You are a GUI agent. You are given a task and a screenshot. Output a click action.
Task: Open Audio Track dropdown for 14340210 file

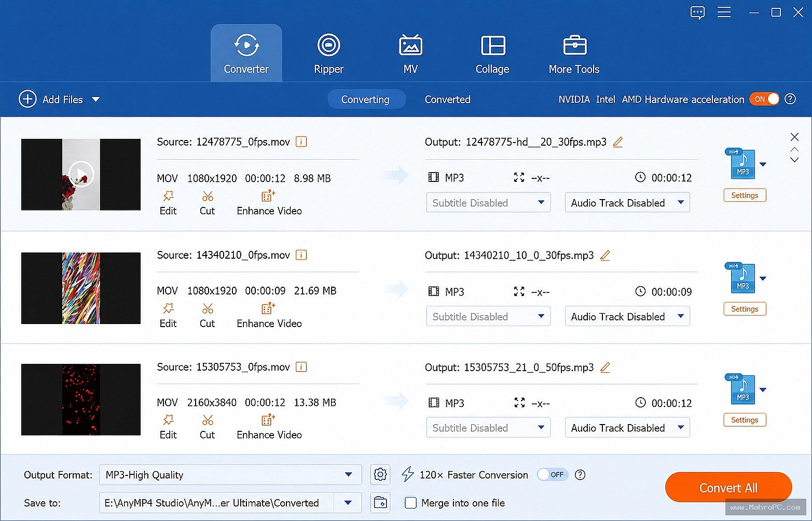(627, 316)
